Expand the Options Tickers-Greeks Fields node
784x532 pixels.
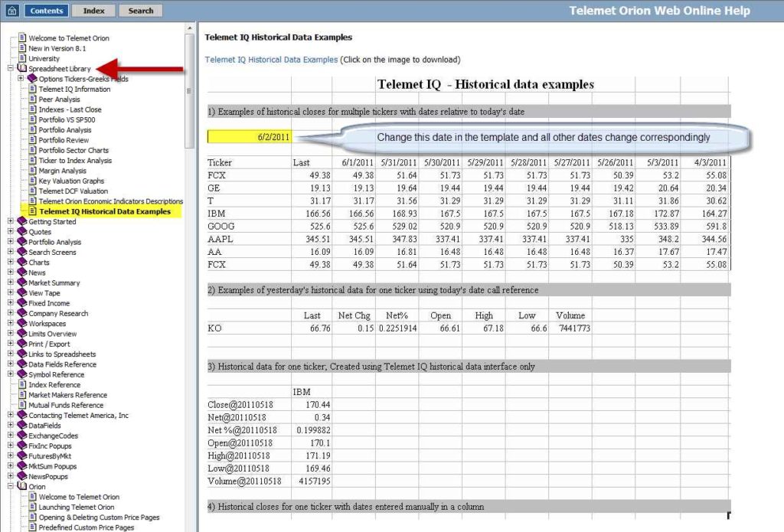coord(21,79)
